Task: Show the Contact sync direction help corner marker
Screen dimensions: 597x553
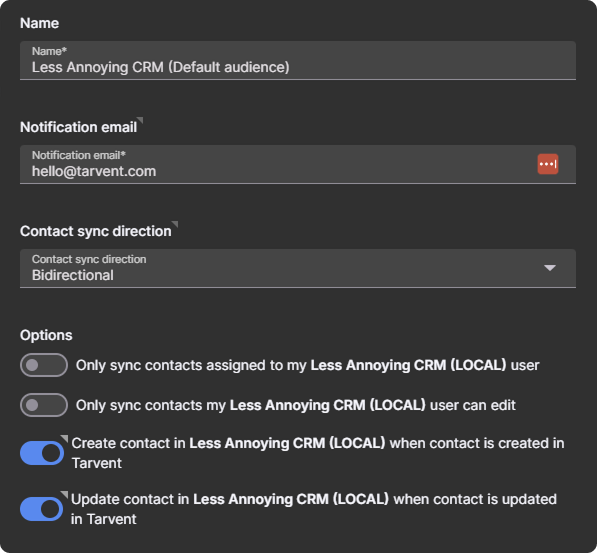Action: pos(175,224)
